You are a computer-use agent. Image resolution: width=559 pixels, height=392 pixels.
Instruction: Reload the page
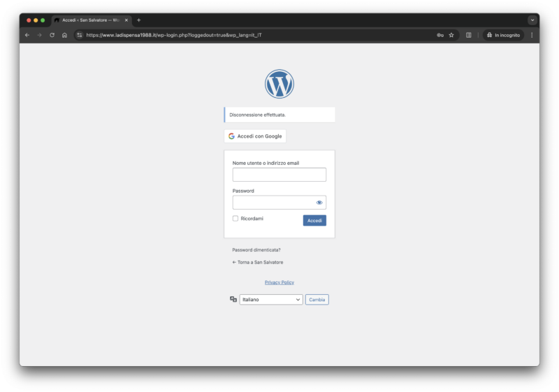(x=52, y=35)
